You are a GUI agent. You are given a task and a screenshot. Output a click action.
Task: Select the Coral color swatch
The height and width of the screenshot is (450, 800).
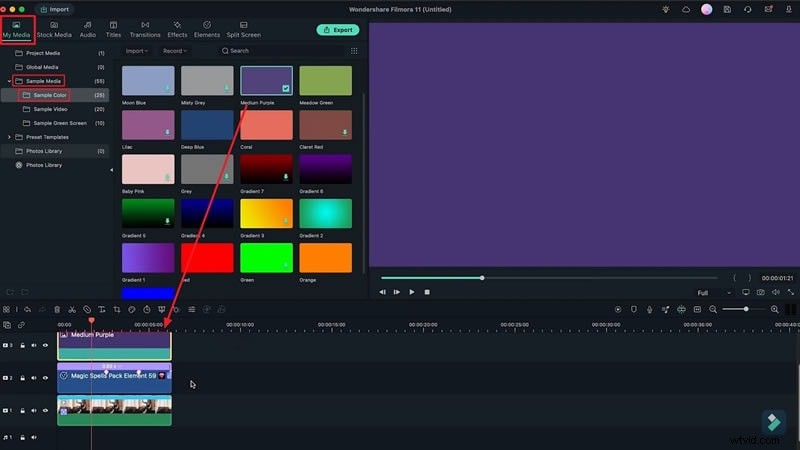266,125
